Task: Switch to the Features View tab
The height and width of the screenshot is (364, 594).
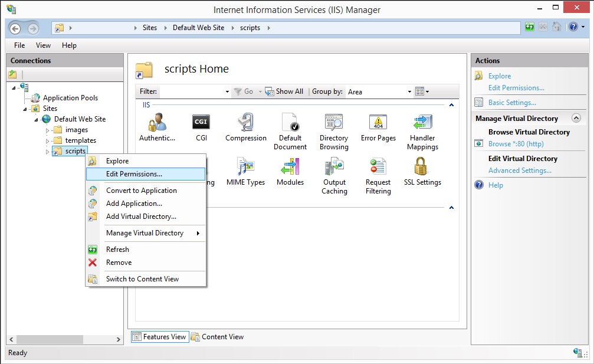Action: 160,337
